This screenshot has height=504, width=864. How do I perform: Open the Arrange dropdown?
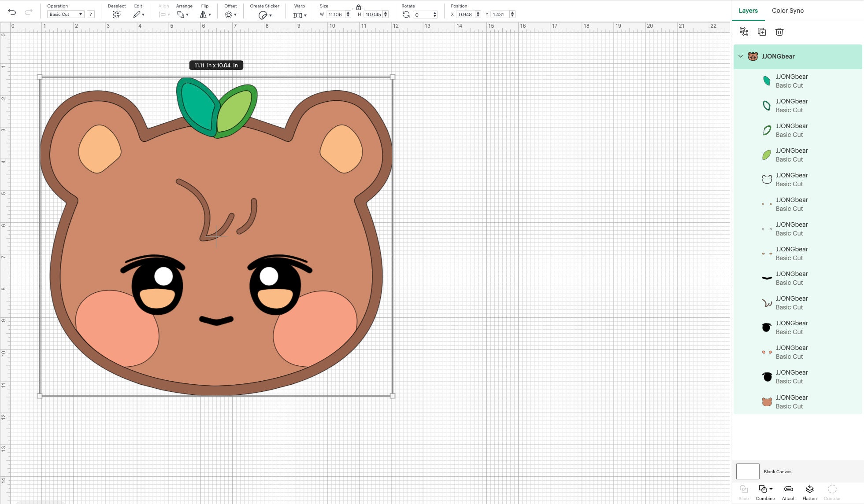pyautogui.click(x=183, y=15)
